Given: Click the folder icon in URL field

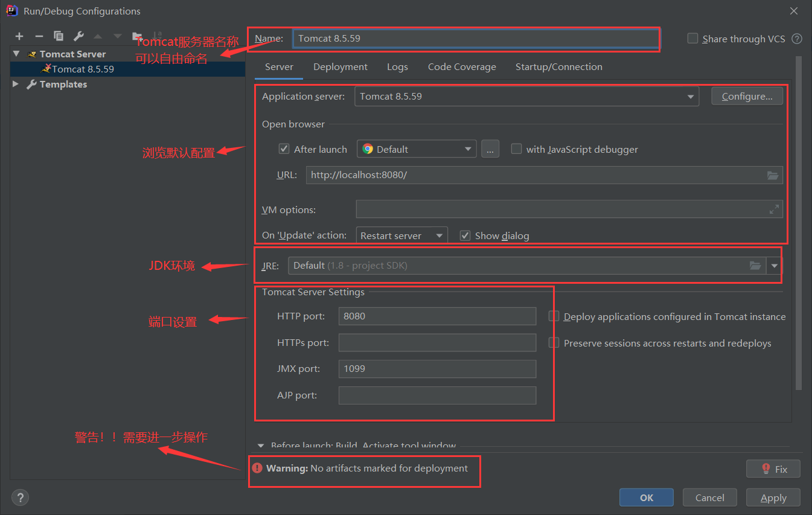Looking at the screenshot, I should pyautogui.click(x=773, y=175).
